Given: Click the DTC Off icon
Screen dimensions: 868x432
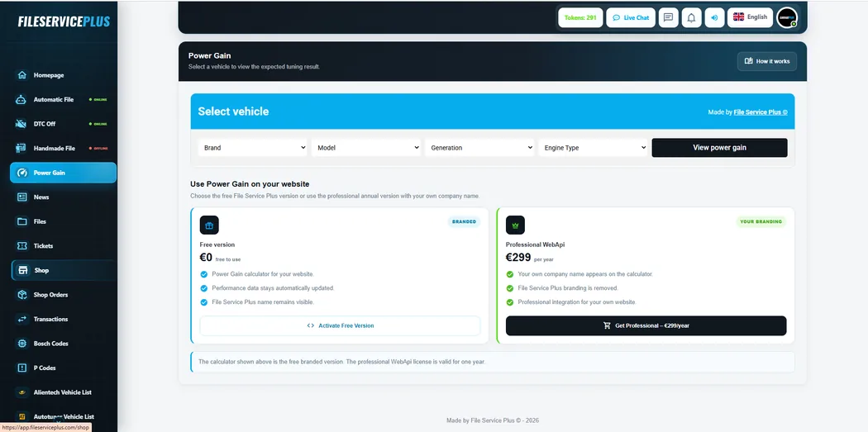Looking at the screenshot, I should pos(21,124).
